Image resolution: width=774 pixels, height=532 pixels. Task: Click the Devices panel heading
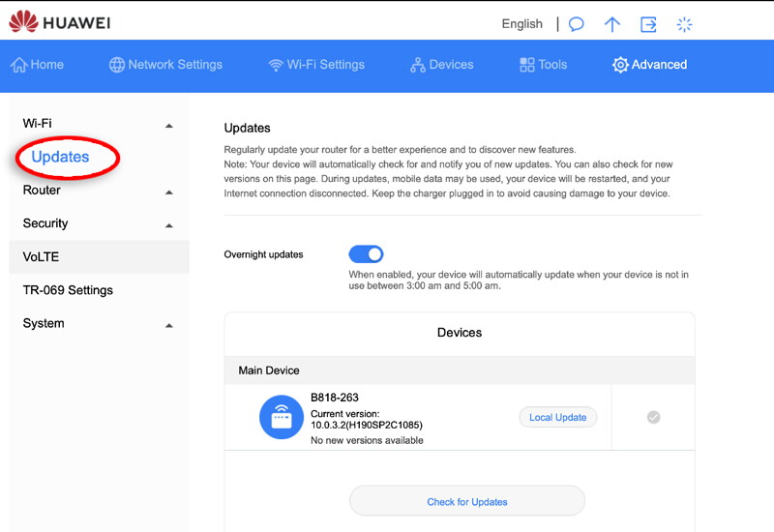460,332
